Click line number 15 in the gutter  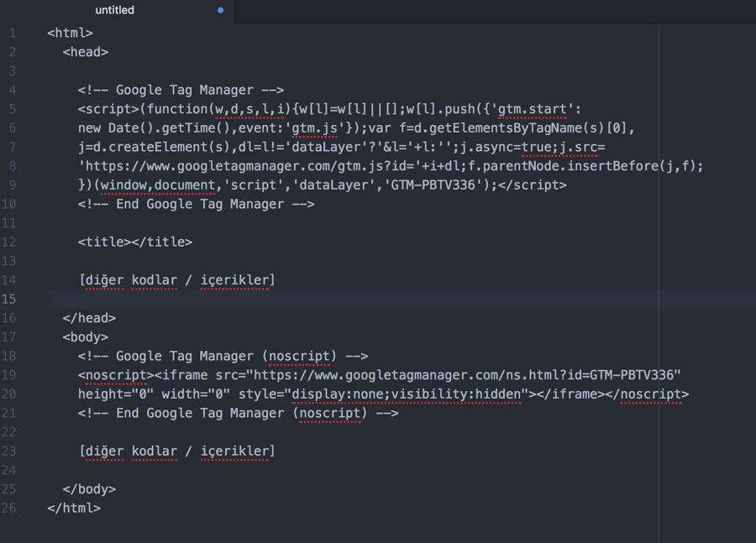[9, 300]
